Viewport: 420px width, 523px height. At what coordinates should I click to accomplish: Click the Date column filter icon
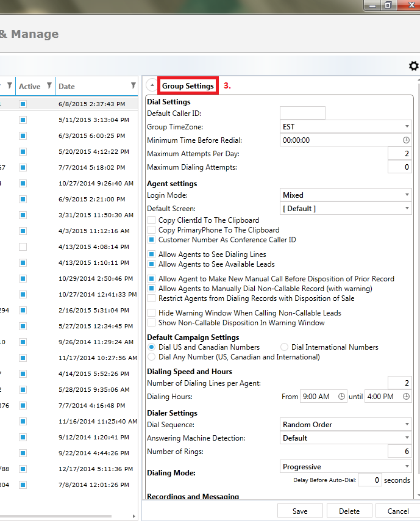click(x=133, y=86)
